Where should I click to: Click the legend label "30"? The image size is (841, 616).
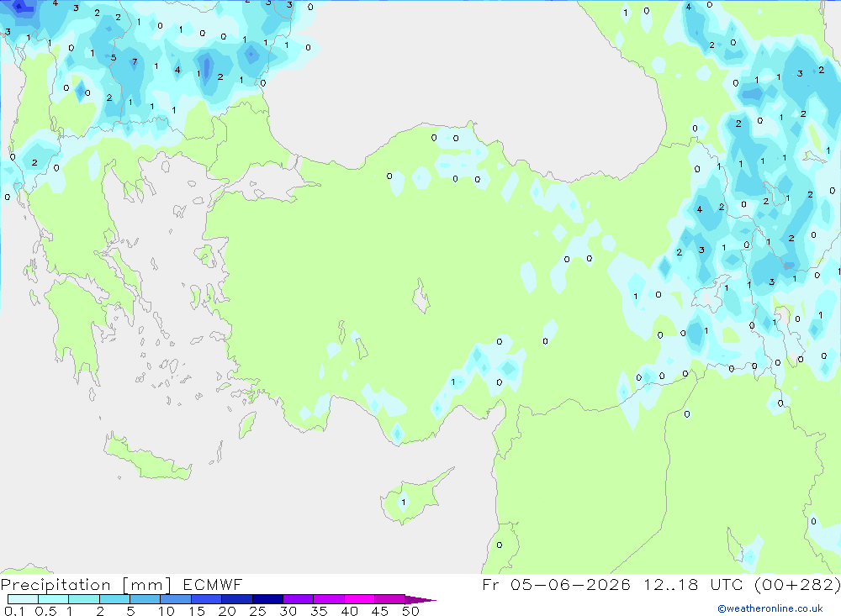coord(288,611)
